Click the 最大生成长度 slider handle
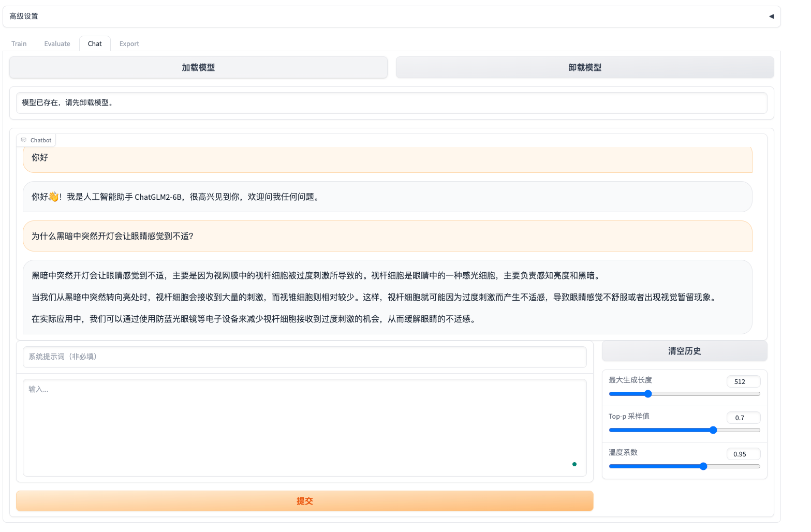811x532 pixels. [648, 394]
